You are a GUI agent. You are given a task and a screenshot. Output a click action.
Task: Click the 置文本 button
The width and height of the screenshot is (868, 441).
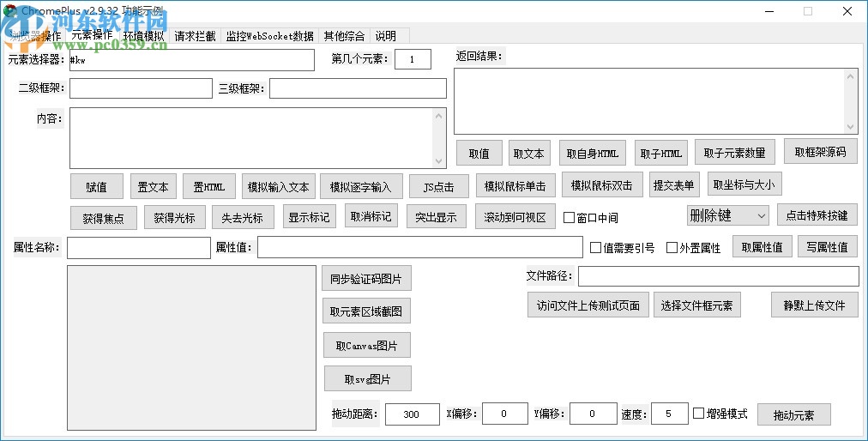153,187
